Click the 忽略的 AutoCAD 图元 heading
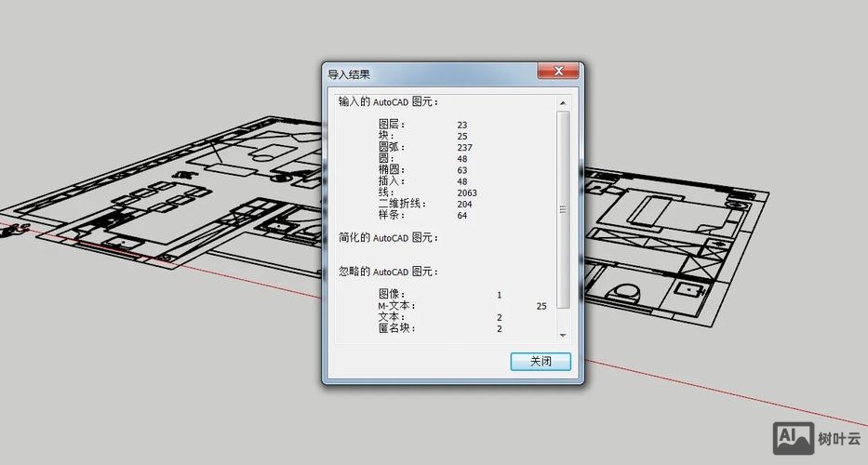 pos(388,272)
